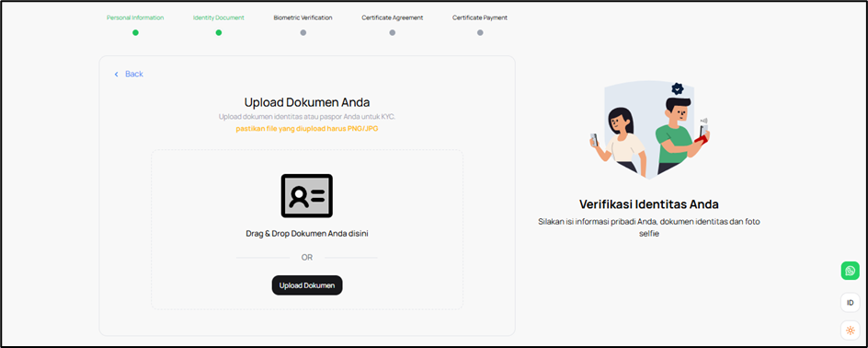Click the Drag & Drop Dokumen Anda disini text
Viewport: 868px width, 348px height.
[x=307, y=234]
